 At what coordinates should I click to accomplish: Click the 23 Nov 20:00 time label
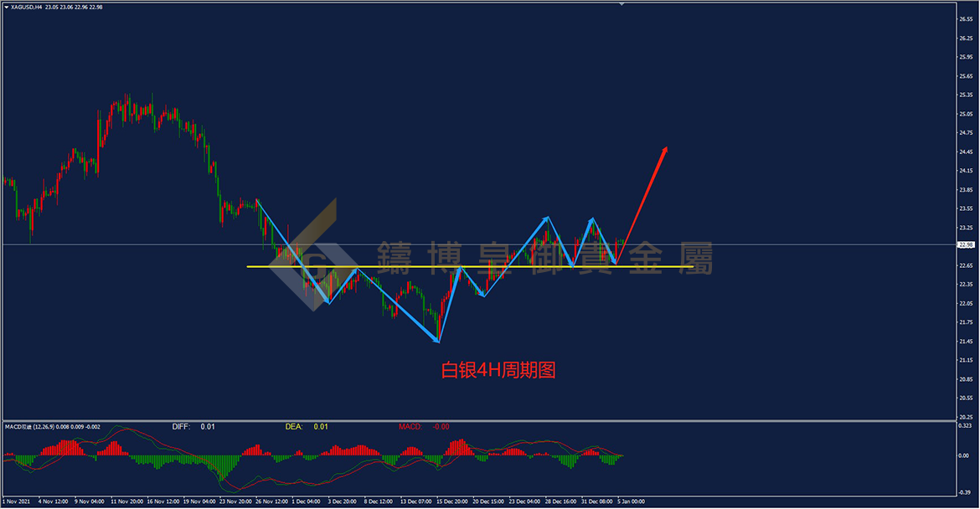point(235,501)
